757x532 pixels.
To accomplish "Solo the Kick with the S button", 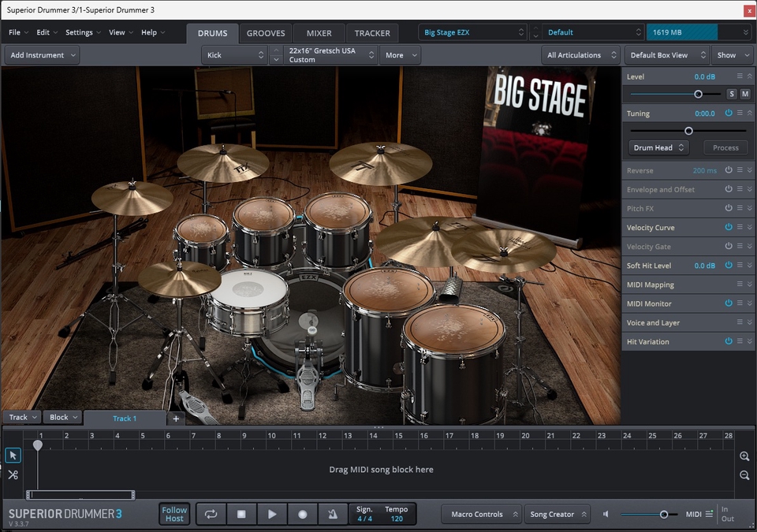I will (730, 93).
